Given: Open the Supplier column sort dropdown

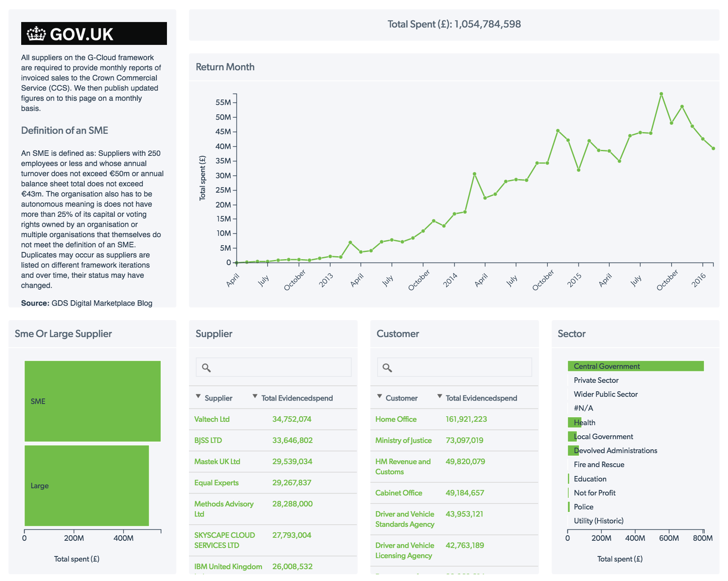Looking at the screenshot, I should tap(198, 396).
